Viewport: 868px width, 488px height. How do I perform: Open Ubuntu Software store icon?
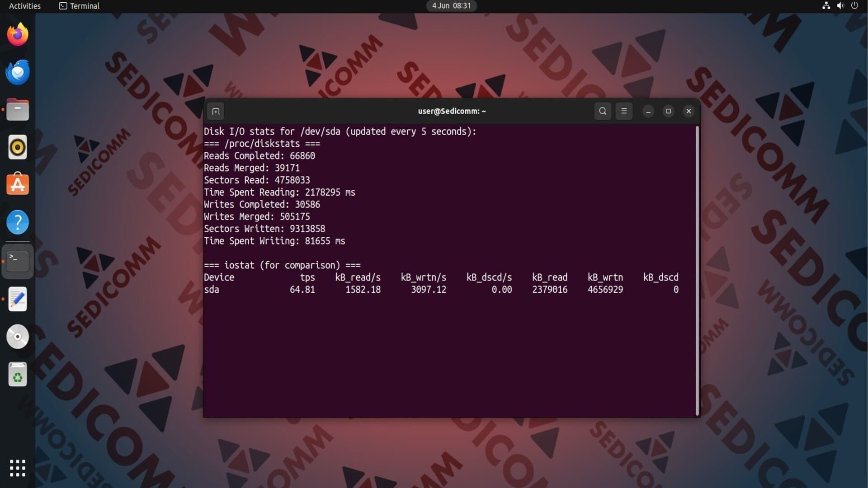(18, 185)
